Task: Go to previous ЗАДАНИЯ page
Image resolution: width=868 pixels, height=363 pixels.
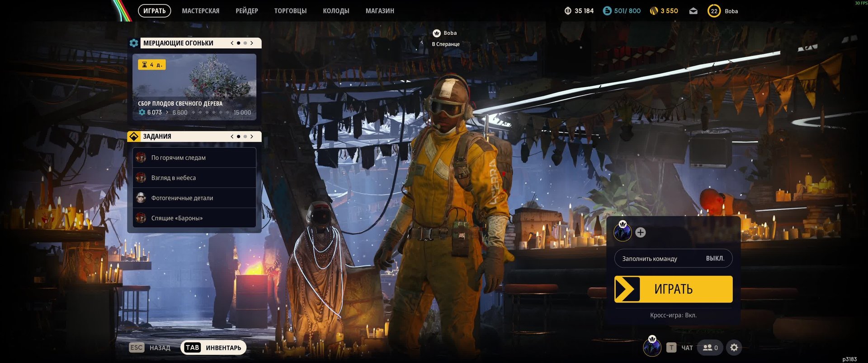Action: (x=232, y=136)
